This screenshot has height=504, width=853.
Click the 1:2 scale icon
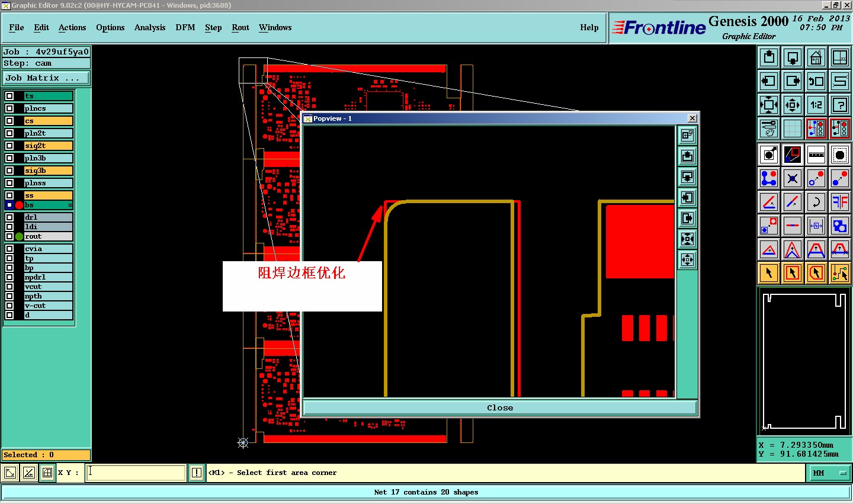816,105
